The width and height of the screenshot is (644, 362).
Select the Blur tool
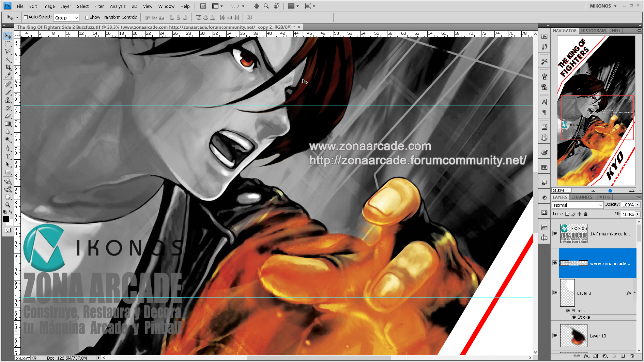point(8,131)
